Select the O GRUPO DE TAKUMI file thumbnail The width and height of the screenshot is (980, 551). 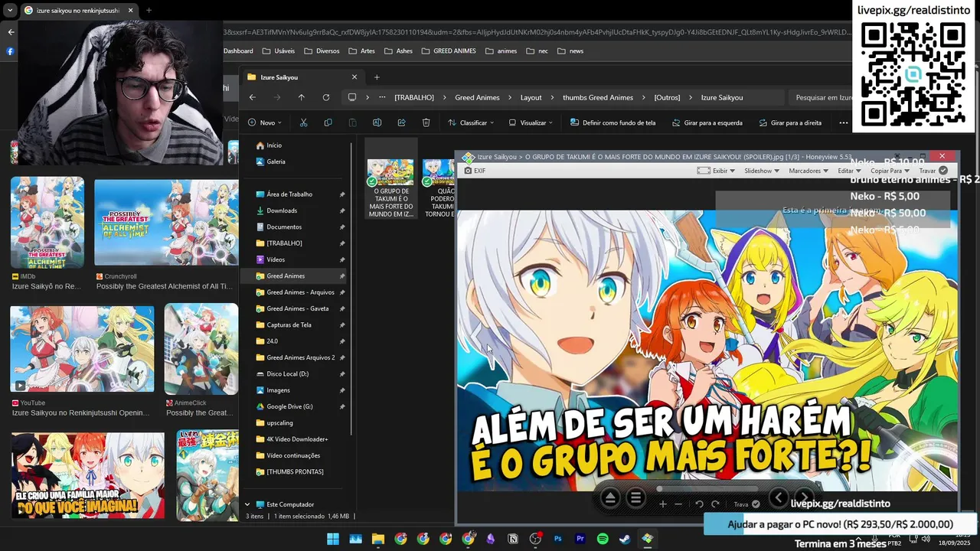click(x=390, y=179)
